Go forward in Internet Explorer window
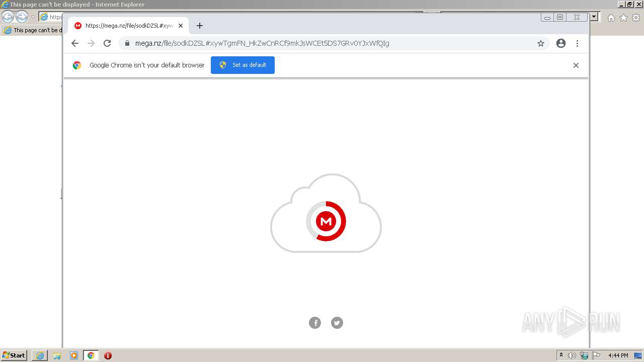644x362 pixels. (22, 17)
